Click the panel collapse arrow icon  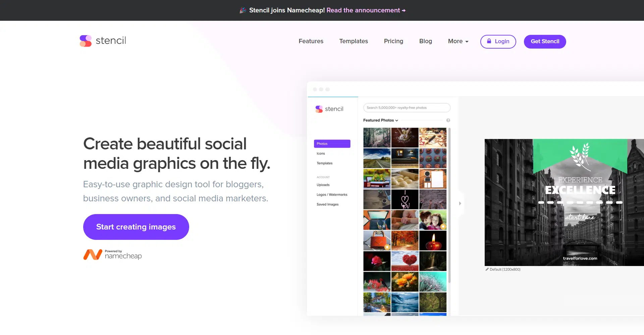[460, 203]
